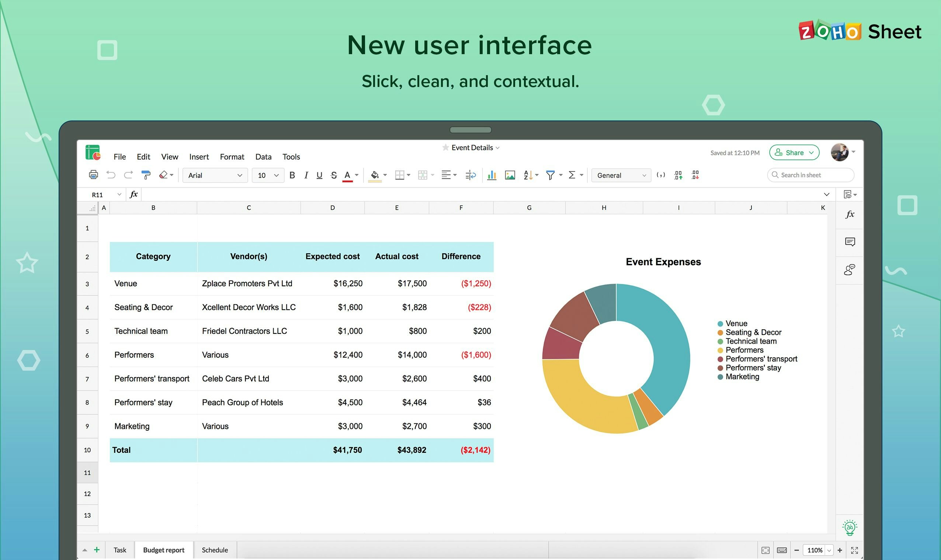The height and width of the screenshot is (560, 941).
Task: Click the Insert Chart icon
Action: click(x=492, y=175)
